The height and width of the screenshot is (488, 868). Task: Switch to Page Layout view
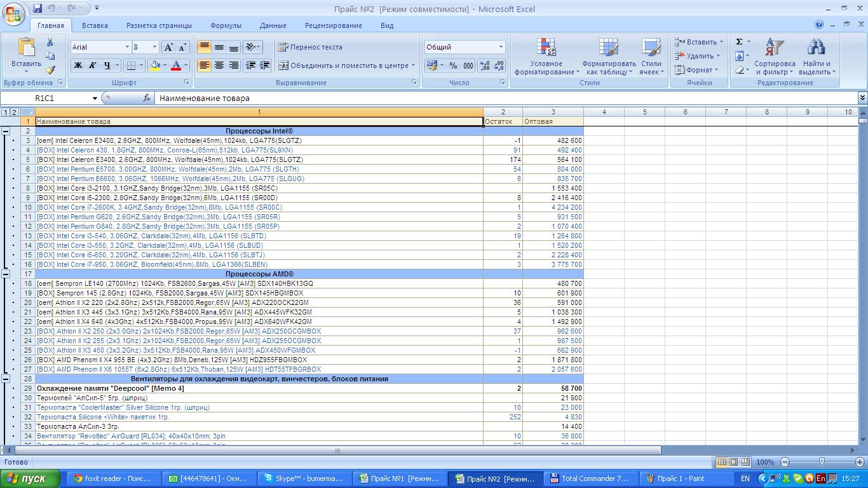pos(733,462)
